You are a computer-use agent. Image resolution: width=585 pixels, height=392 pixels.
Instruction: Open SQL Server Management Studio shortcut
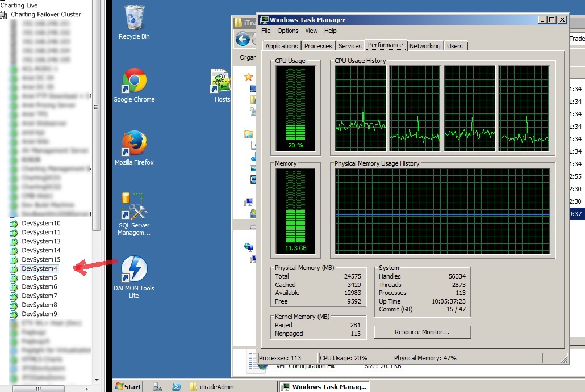click(134, 214)
